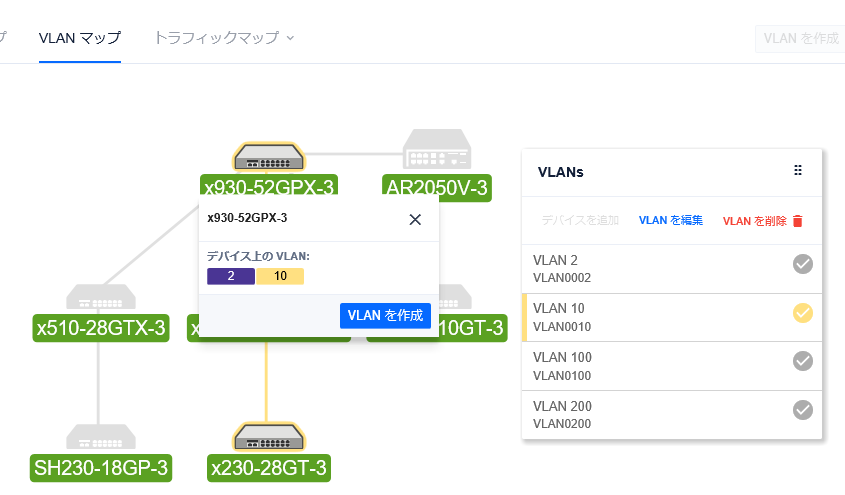Select the VLAN0100 name text
Viewport: 845px width, 495px height.
pyautogui.click(x=562, y=376)
